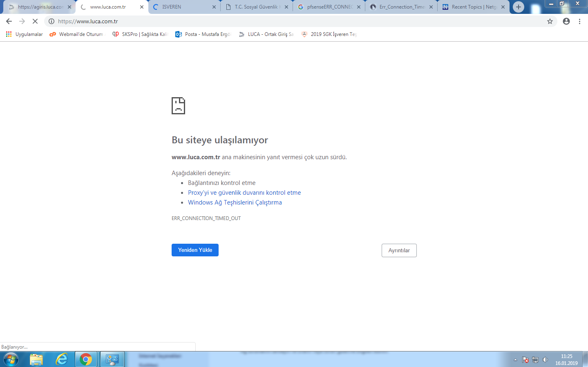Open Webmail'de Oturum bookmark
The image size is (588, 367).
click(76, 34)
